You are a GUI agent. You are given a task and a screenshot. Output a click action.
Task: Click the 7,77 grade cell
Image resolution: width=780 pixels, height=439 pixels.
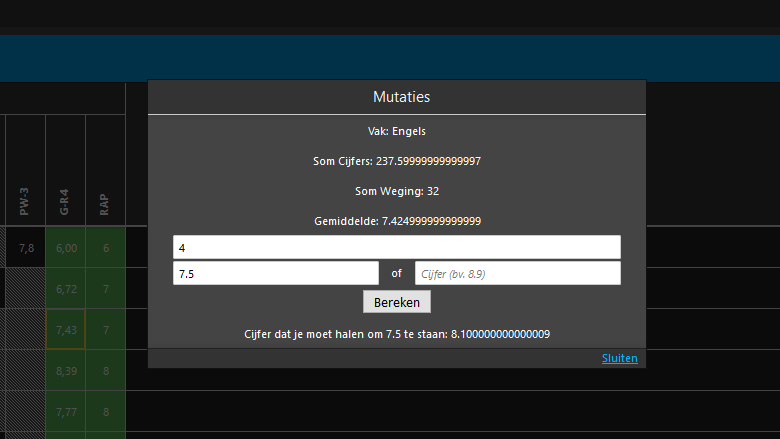(66, 411)
